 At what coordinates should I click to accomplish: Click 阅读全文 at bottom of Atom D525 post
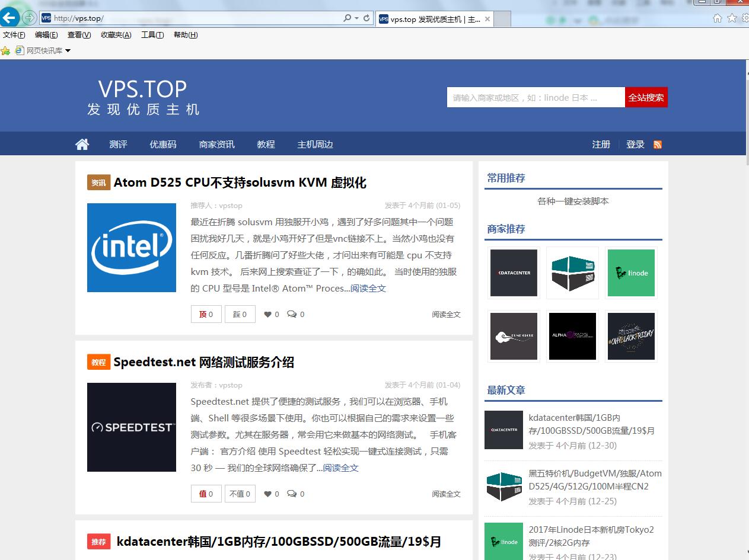[446, 315]
